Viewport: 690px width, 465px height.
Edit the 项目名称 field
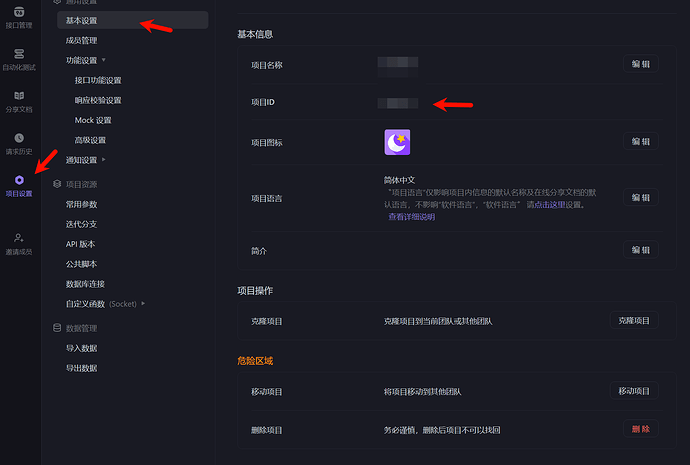(x=641, y=64)
